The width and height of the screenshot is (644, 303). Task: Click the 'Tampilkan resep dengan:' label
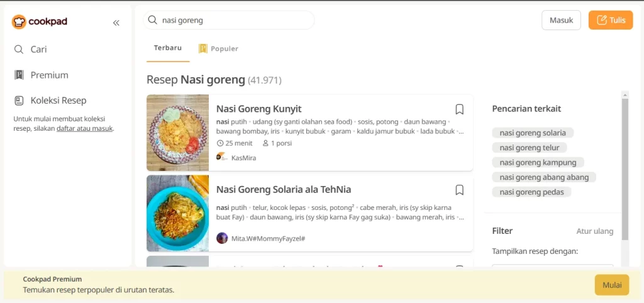click(x=535, y=251)
